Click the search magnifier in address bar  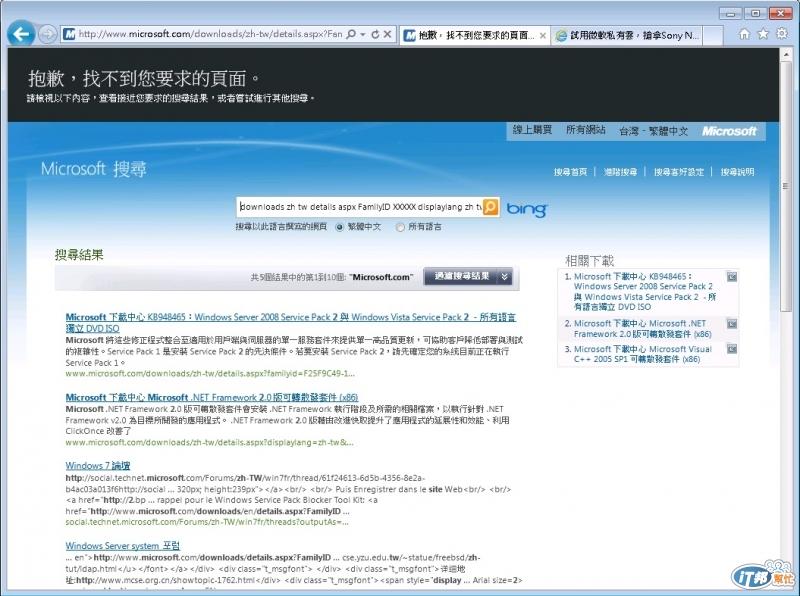[351, 34]
